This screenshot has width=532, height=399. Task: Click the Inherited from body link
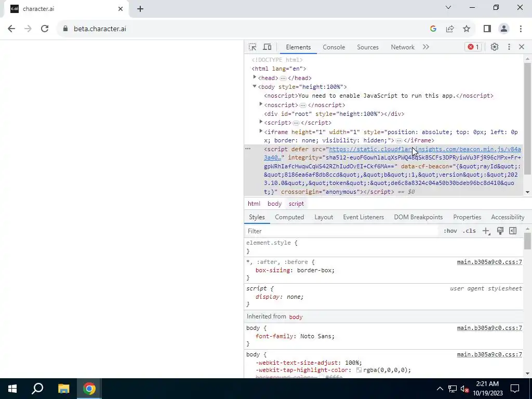[x=296, y=317]
